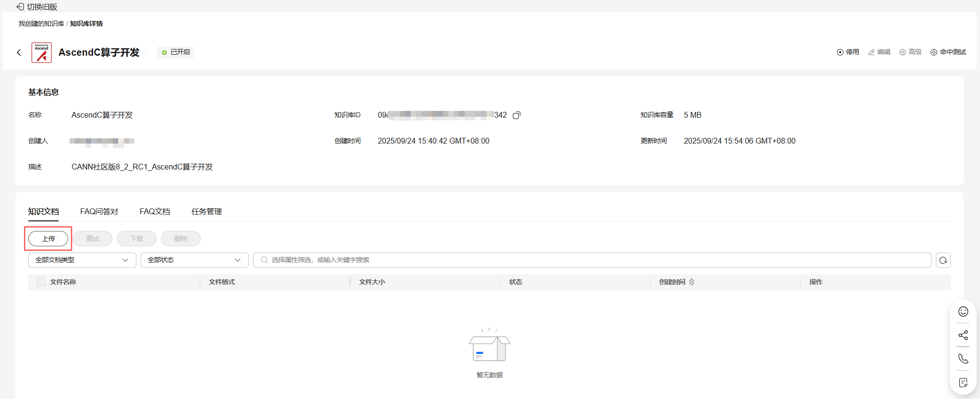Click the share icon in side panel

coord(963,335)
